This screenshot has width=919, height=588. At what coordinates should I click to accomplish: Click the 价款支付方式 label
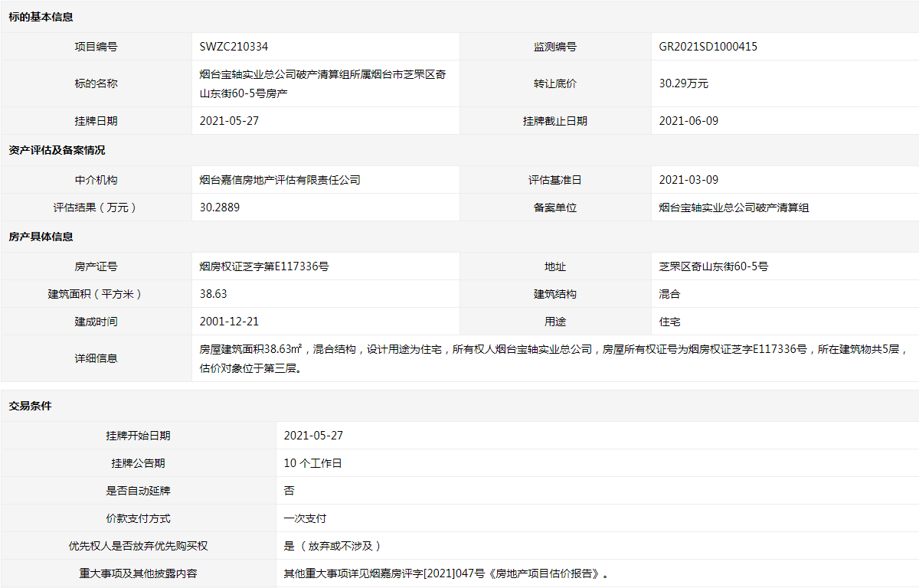pyautogui.click(x=139, y=518)
